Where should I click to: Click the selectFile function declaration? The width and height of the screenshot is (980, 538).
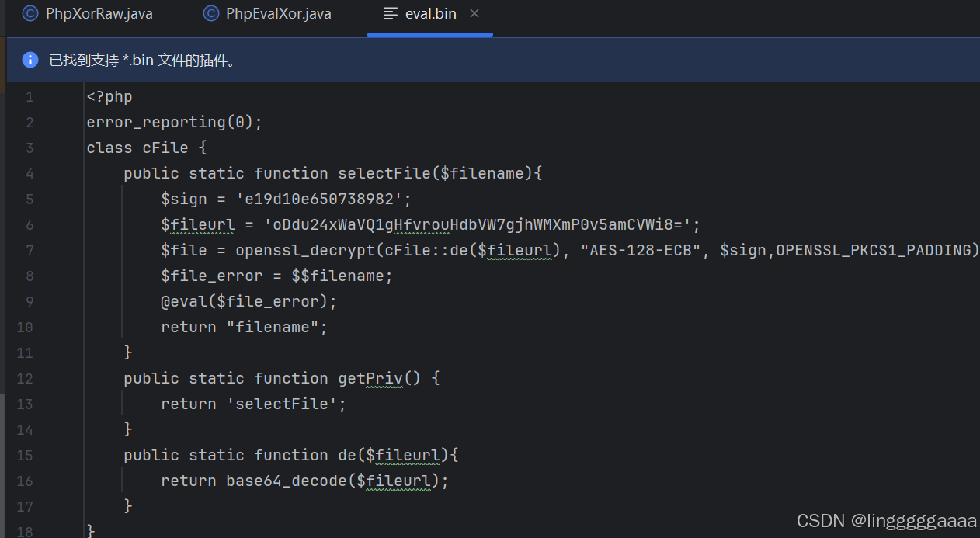point(333,174)
